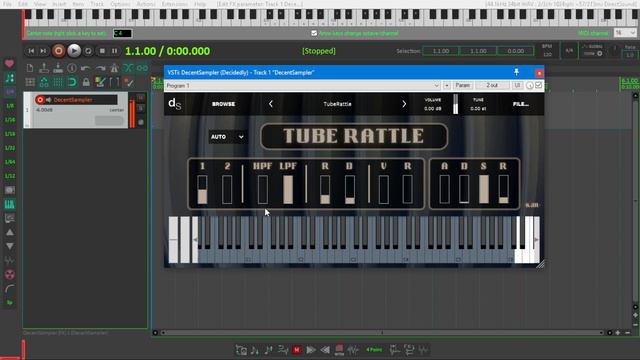Create a new project with the page icon
Image resolution: width=640 pixels, height=360 pixels.
(x=30, y=68)
